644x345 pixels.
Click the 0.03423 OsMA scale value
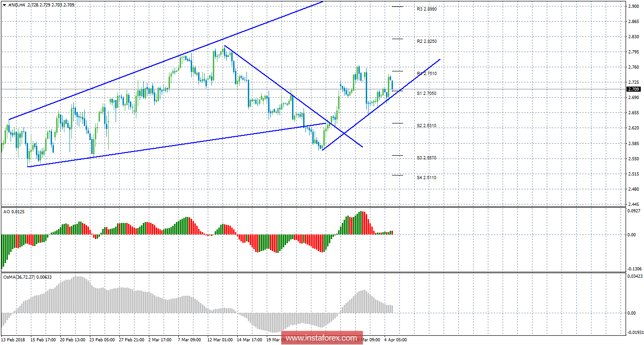(635, 277)
